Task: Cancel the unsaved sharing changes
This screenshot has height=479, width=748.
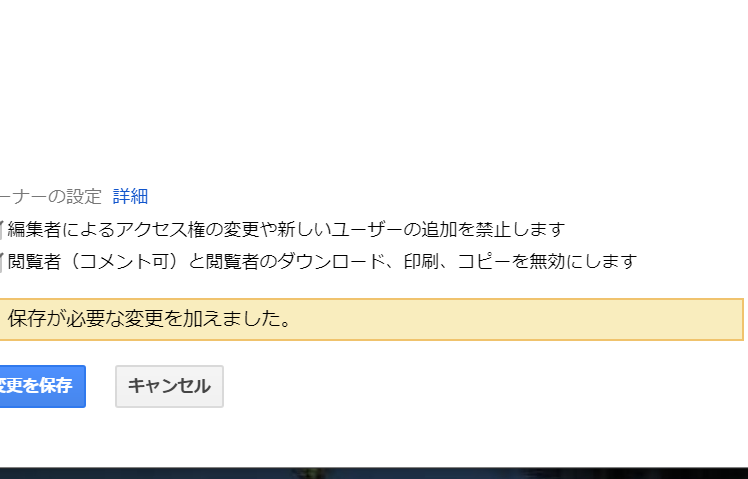Action: (x=169, y=386)
